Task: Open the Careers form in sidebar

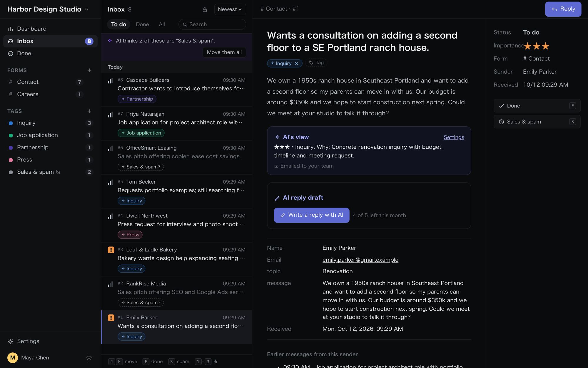Action: click(x=50, y=94)
